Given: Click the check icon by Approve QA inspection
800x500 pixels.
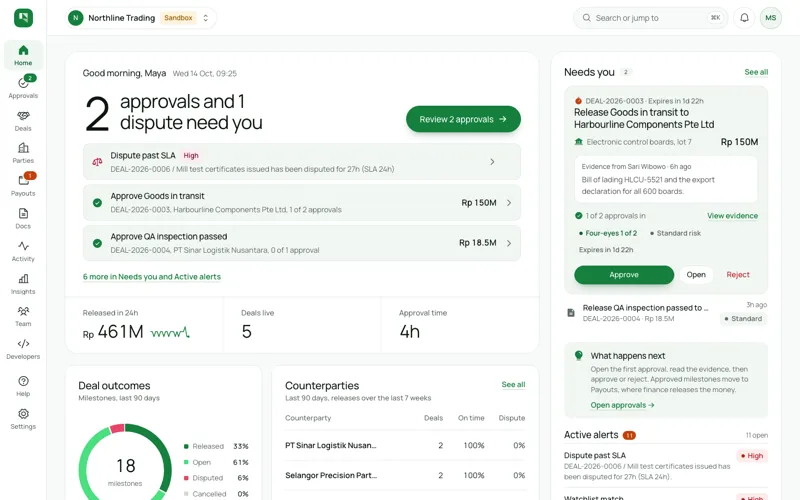Looking at the screenshot, I should [x=97, y=243].
